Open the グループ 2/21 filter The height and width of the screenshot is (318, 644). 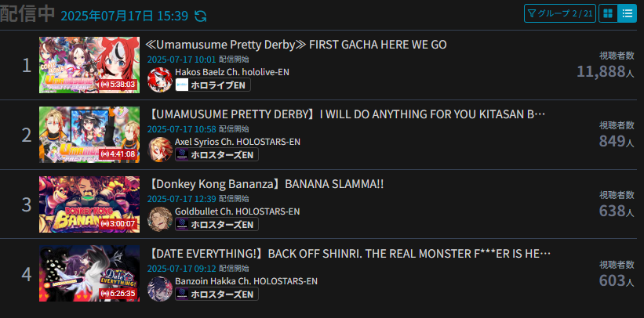pos(560,13)
